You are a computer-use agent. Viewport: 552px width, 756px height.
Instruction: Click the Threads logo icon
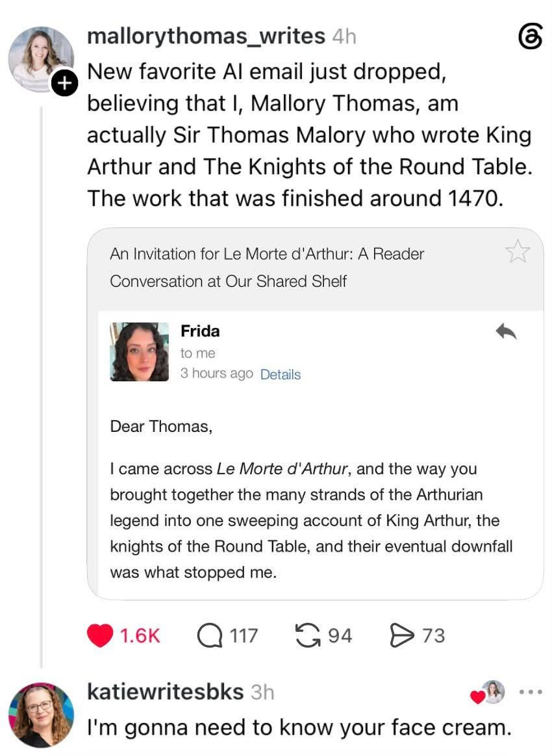tap(531, 37)
